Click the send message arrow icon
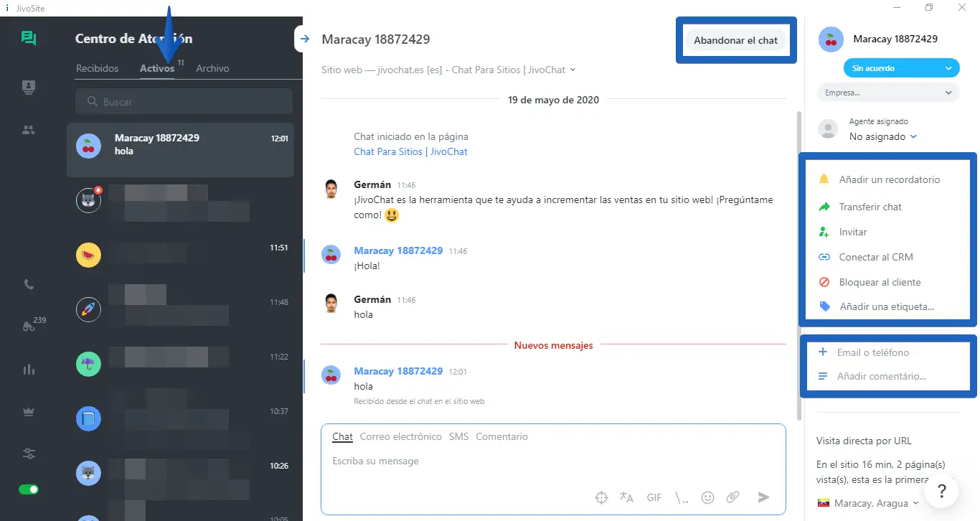Screen dimensions: 980x521 [763, 497]
